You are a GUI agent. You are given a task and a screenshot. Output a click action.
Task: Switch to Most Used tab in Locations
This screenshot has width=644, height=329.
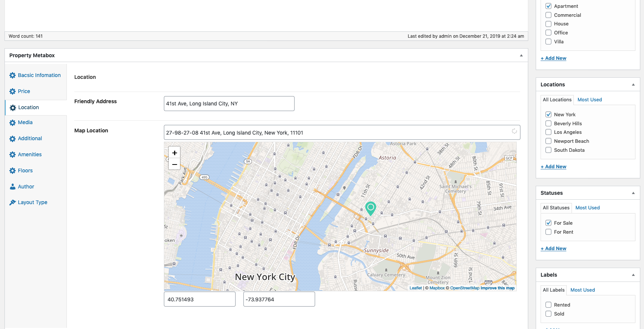click(589, 99)
